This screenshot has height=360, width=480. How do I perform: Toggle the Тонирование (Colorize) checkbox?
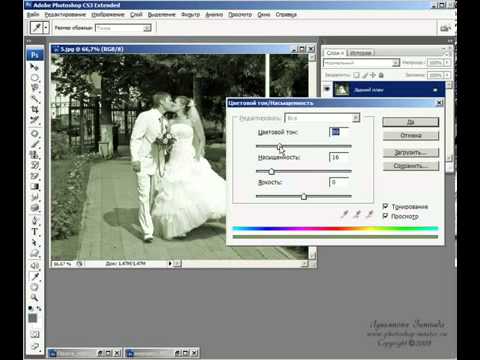tap(385, 206)
